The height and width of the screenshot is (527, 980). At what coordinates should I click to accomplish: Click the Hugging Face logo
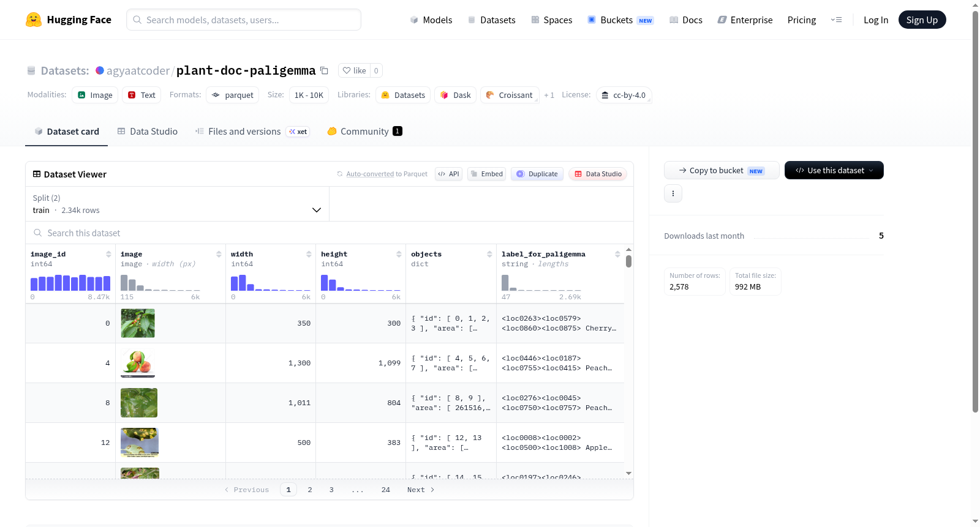click(34, 20)
